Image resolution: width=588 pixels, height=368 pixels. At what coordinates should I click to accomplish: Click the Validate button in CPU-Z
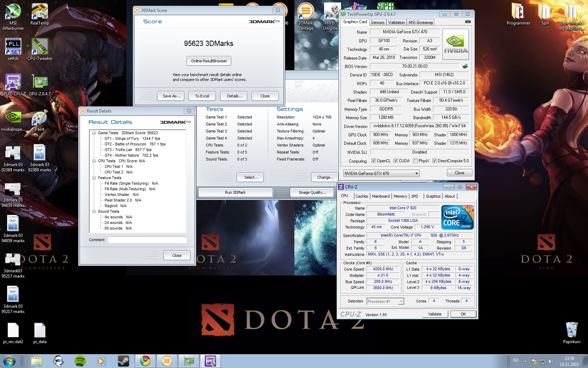[435, 314]
